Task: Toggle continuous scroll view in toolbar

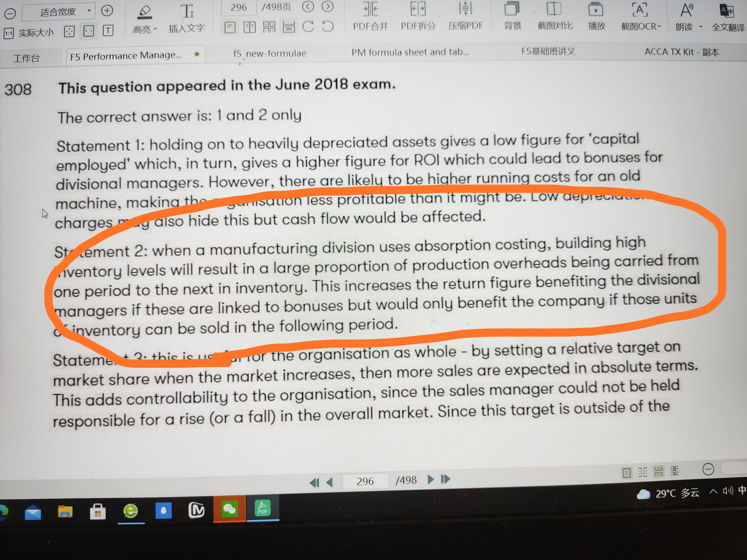Action: tap(289, 27)
